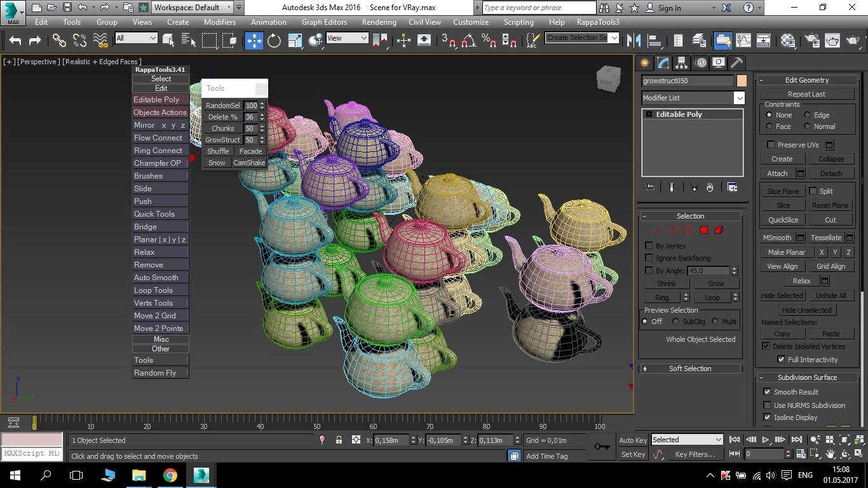Open the reference coordinate View dropdown
This screenshot has width=868, height=488.
click(x=347, y=38)
